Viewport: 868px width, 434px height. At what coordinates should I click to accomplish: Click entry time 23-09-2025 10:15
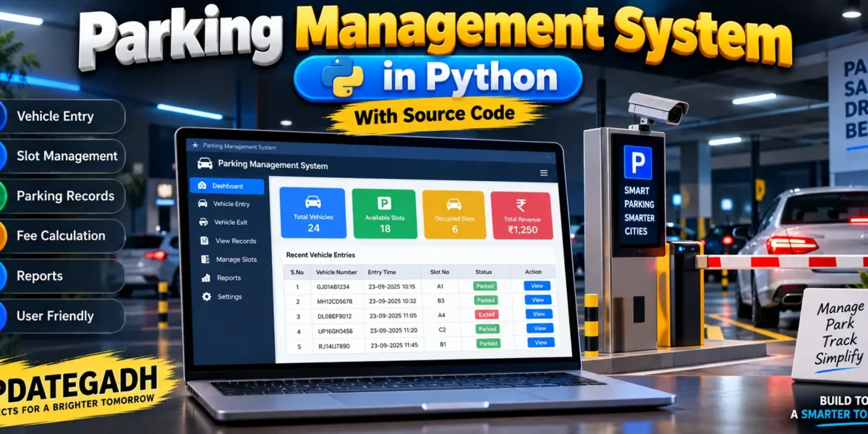pos(391,286)
